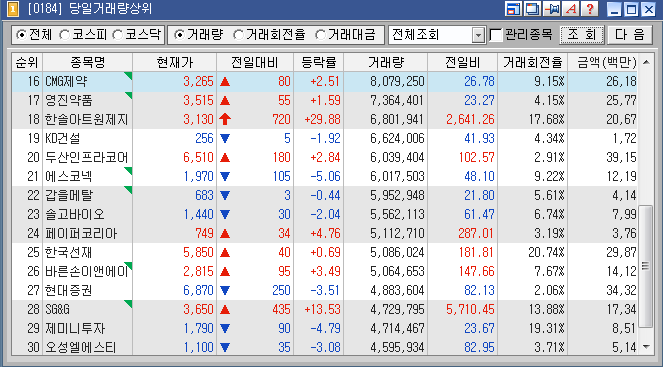The height and width of the screenshot is (367, 663).
Task: Select the 한국선재 stock name
Action: [68, 252]
